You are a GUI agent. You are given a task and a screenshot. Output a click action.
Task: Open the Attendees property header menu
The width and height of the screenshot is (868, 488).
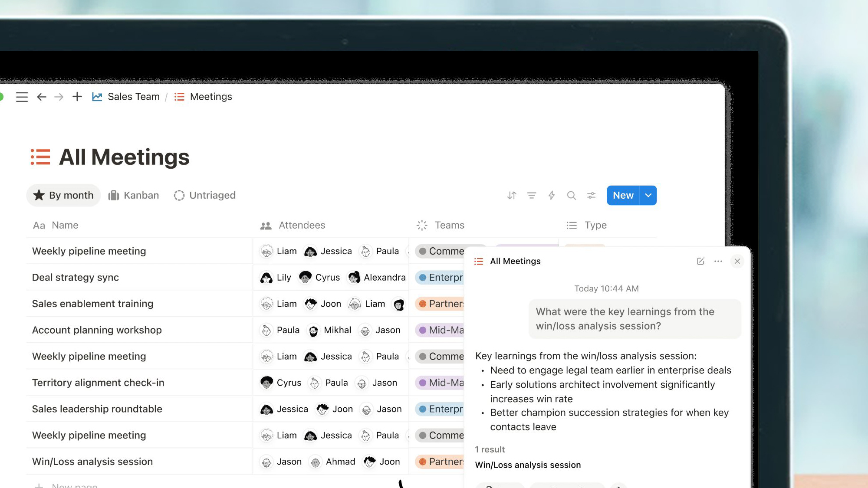pyautogui.click(x=302, y=225)
